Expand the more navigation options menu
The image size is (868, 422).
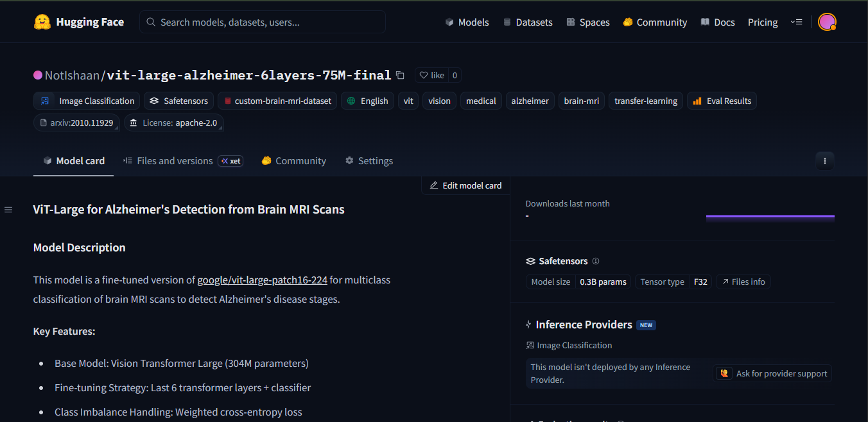pos(797,22)
